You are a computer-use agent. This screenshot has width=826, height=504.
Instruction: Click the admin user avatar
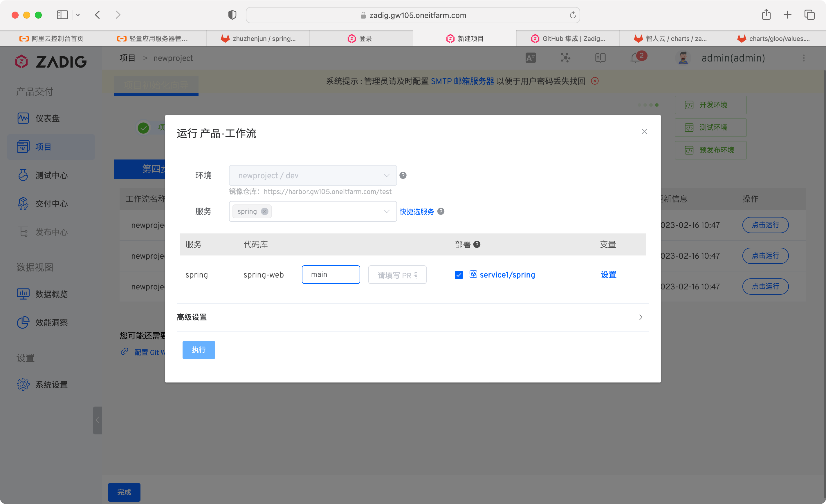point(683,58)
